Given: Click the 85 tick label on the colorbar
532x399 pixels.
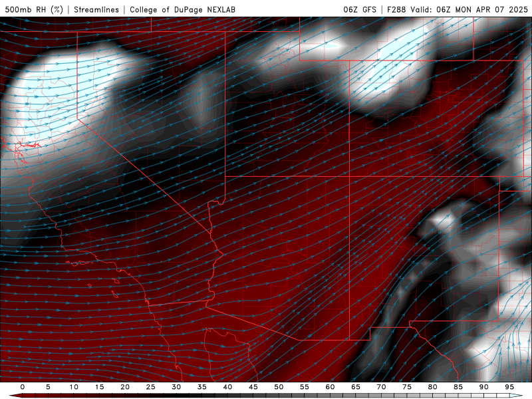Looking at the screenshot, I should pyautogui.click(x=458, y=387).
